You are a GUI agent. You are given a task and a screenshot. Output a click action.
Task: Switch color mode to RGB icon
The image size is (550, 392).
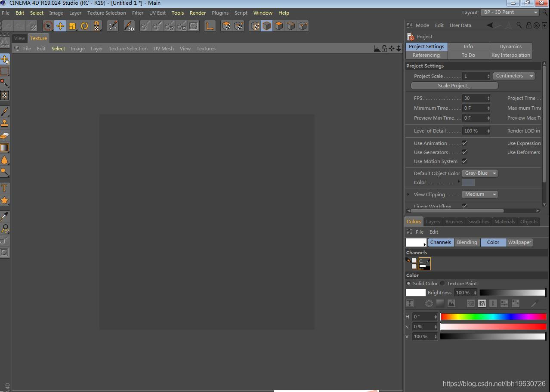point(470,303)
